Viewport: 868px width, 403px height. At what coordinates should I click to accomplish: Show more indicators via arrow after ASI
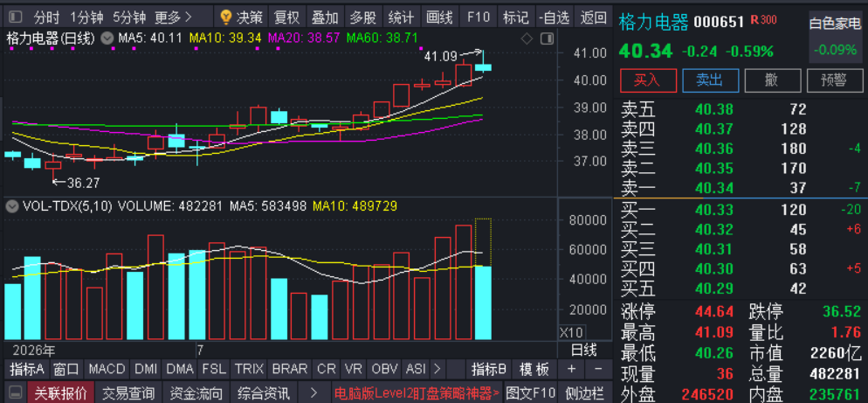pyautogui.click(x=437, y=369)
